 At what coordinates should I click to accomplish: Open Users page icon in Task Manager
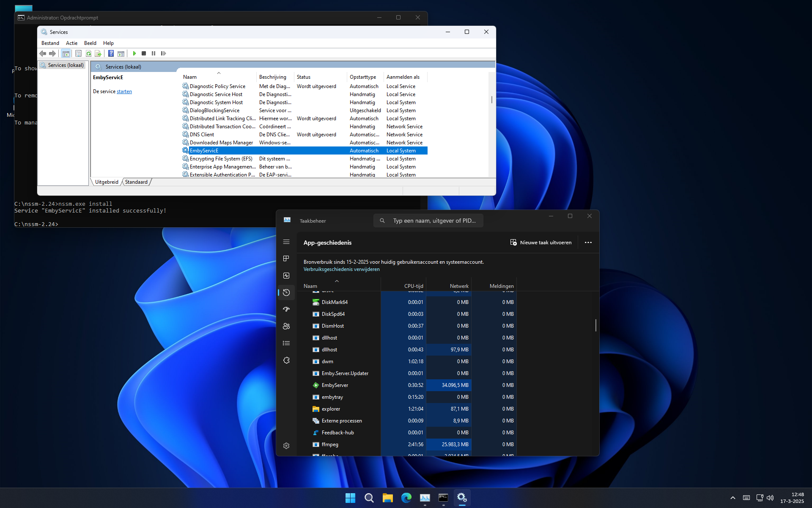pyautogui.click(x=286, y=326)
